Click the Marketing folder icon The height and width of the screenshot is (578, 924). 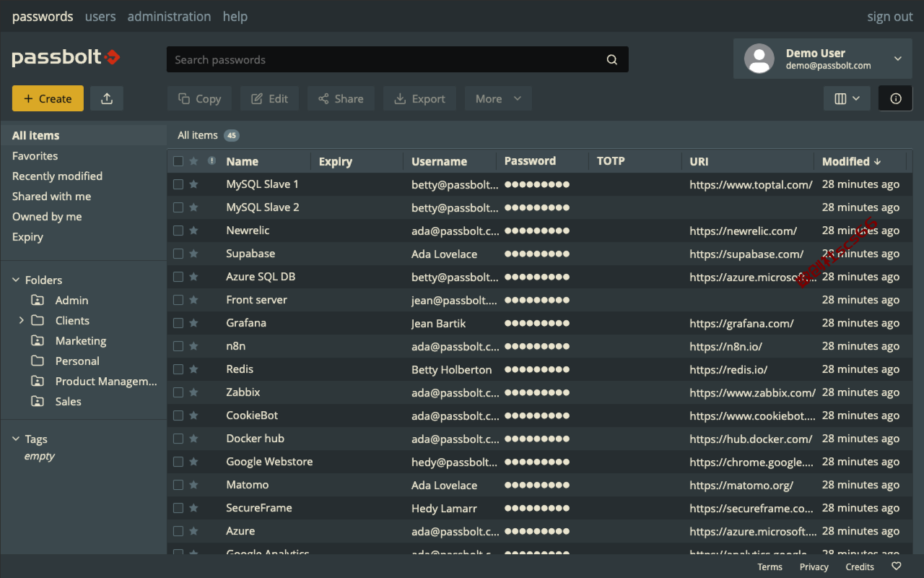coord(38,340)
